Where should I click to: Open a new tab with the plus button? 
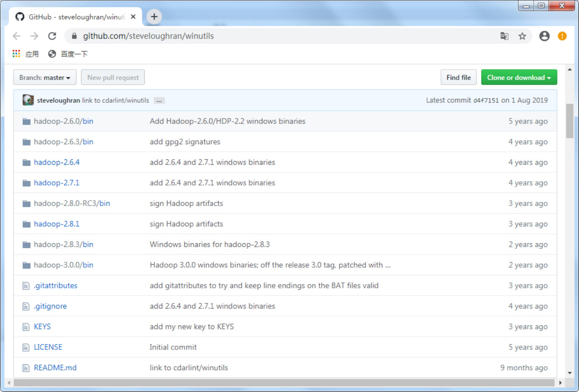coord(154,16)
